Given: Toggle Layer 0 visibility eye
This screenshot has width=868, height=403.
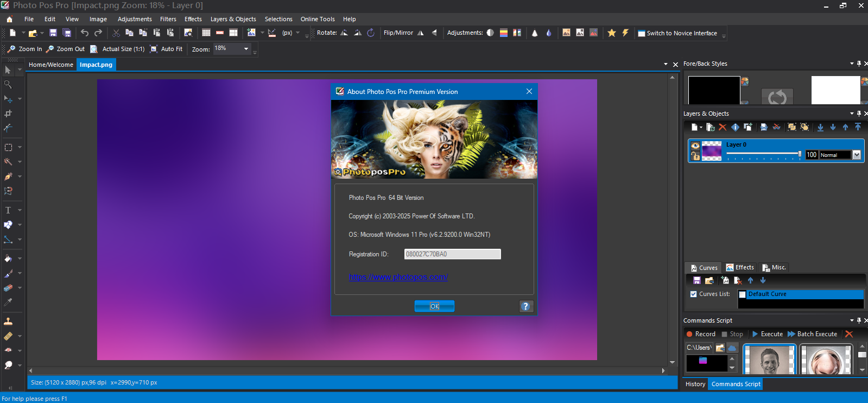Looking at the screenshot, I should [695, 146].
